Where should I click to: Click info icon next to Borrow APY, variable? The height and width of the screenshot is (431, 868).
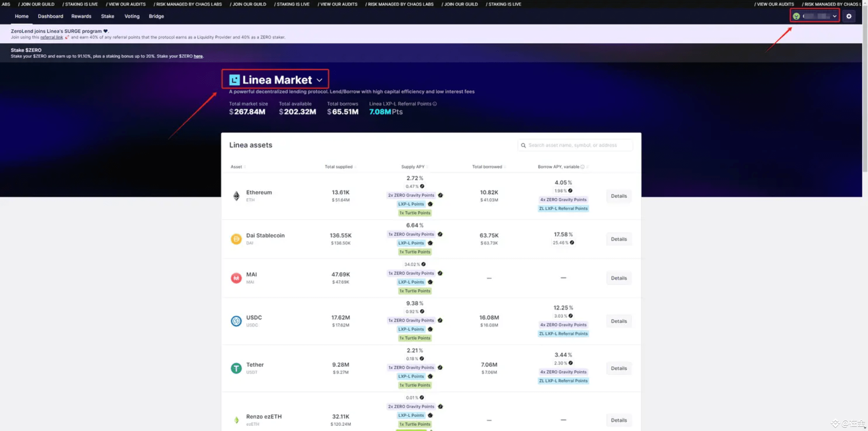pos(583,166)
